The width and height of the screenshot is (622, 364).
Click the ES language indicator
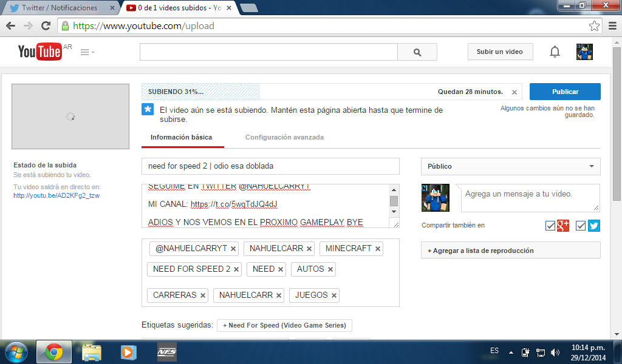[x=494, y=351]
